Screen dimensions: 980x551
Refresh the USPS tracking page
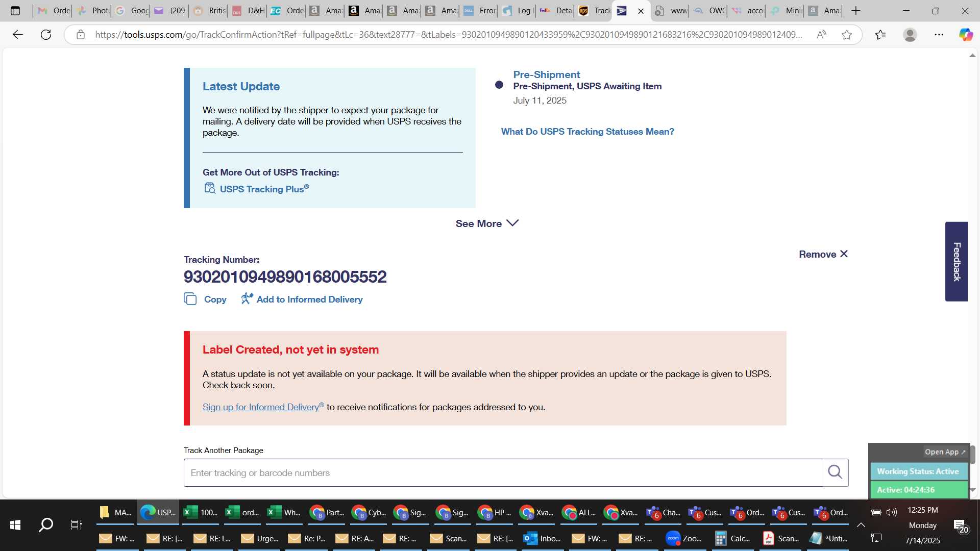(46, 35)
